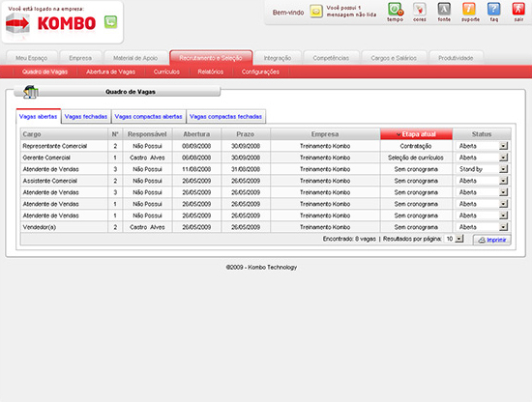Select Currículos in the red submenu
The width and height of the screenshot is (532, 402).
point(166,72)
